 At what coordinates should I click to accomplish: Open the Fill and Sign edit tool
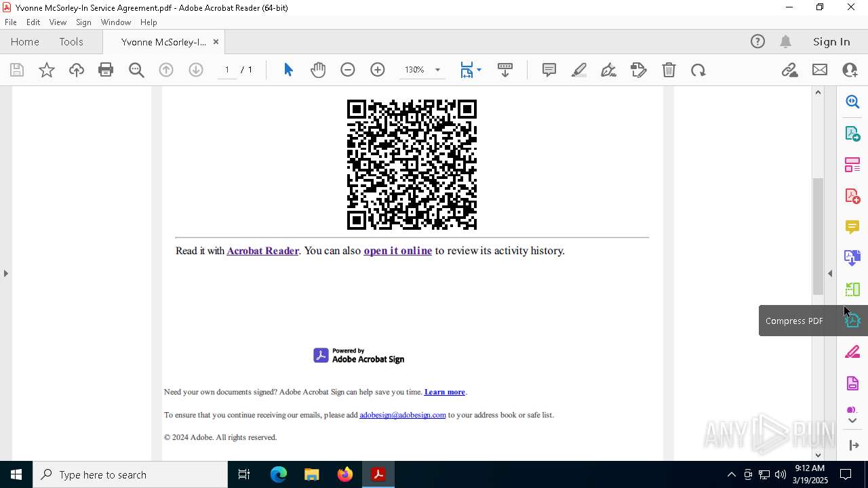click(x=639, y=70)
